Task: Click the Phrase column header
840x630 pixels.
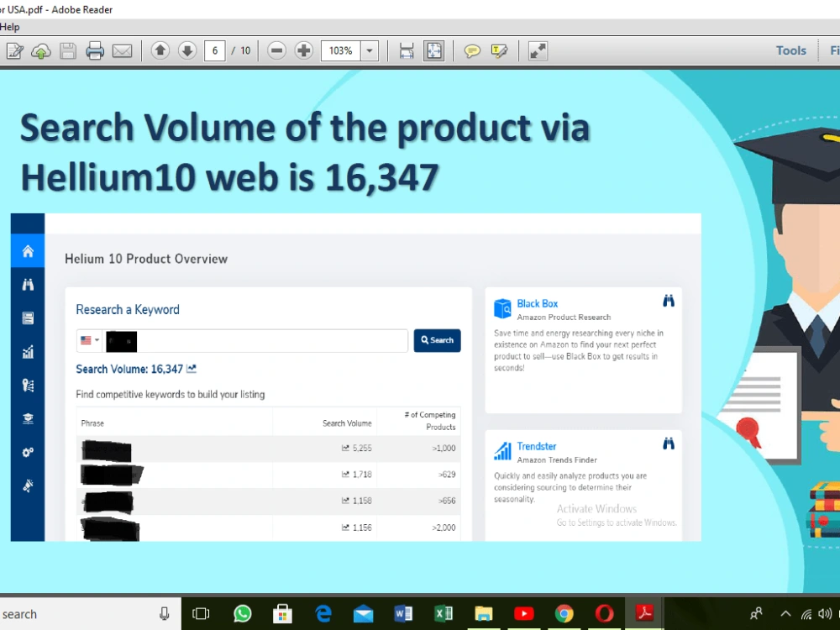Action: pyautogui.click(x=92, y=423)
